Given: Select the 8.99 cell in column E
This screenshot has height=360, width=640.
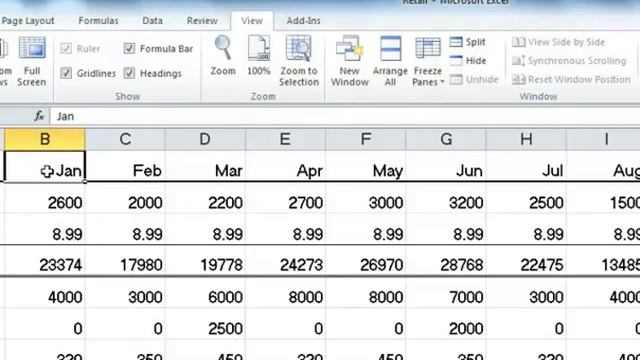Looking at the screenshot, I should pos(285,229).
